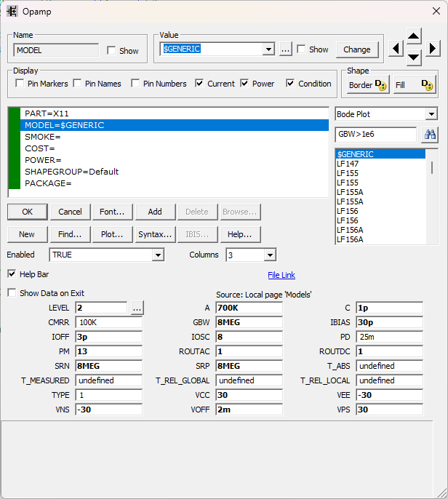The height and width of the screenshot is (499, 448).
Task: Click the Opamp window title icon
Action: [x=12, y=12]
